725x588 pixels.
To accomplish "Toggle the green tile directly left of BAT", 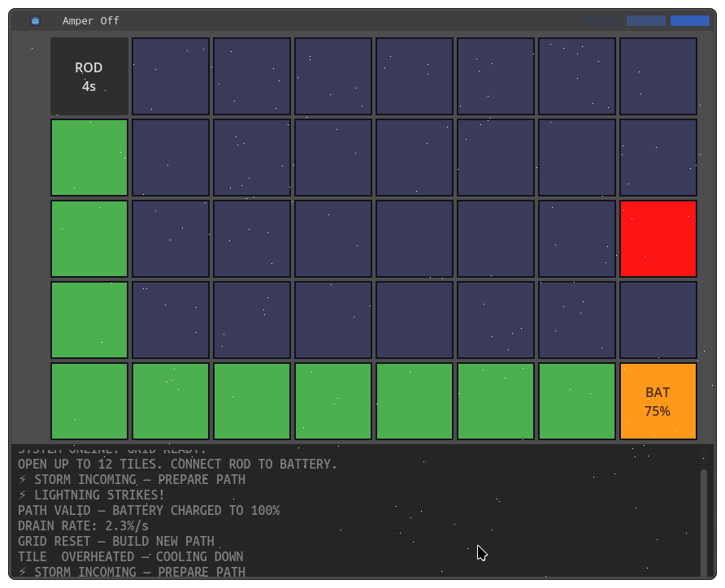I will (577, 401).
